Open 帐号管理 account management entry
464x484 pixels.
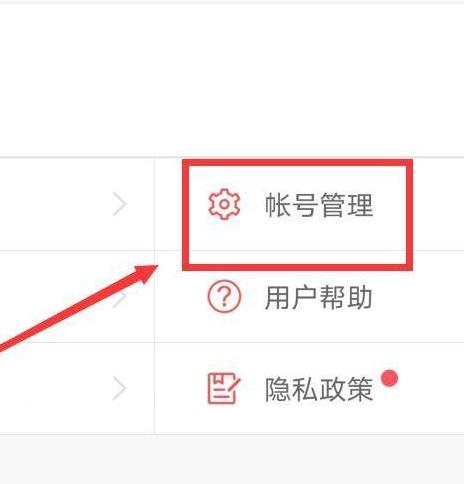click(x=309, y=204)
